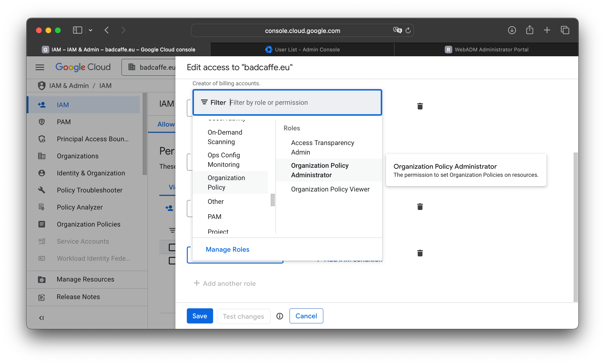The image size is (605, 364).
Task: Reload the page with the refresh icon
Action: [408, 30]
